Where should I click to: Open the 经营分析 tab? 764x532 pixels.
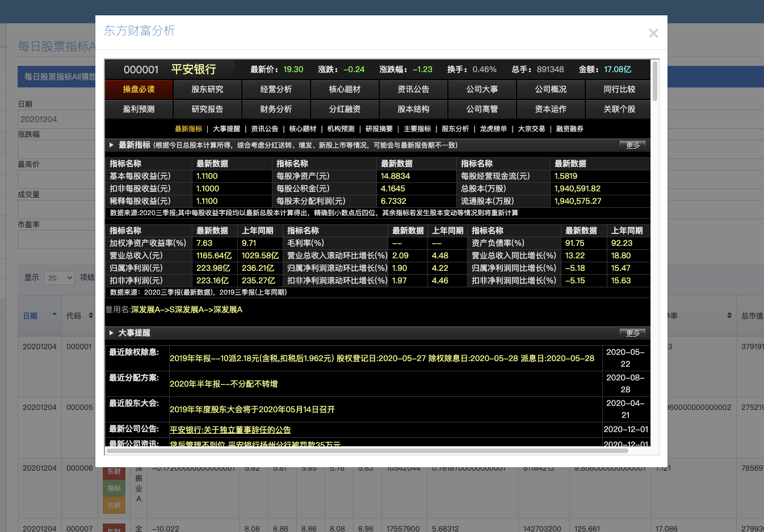tap(276, 89)
